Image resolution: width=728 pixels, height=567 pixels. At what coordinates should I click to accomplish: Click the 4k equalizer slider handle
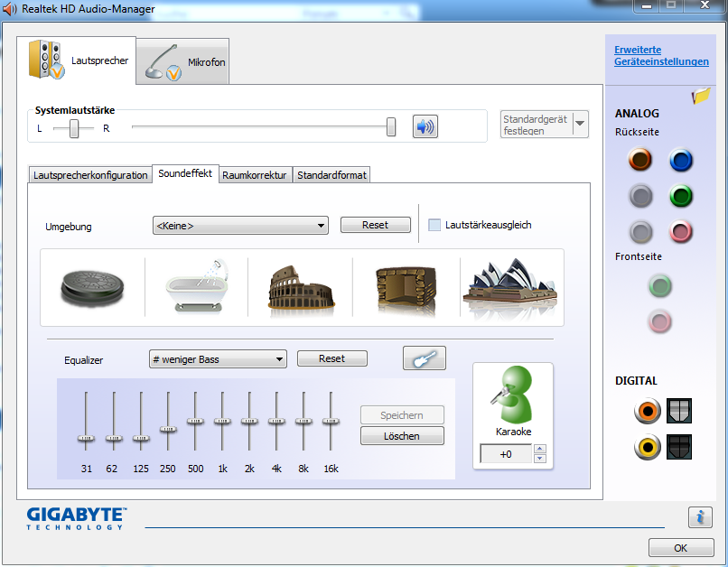(276, 422)
